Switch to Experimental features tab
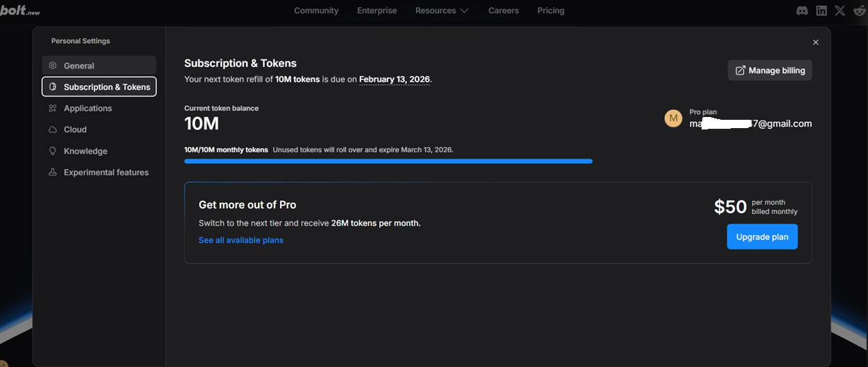Viewport: 868px width, 367px height. click(99, 172)
